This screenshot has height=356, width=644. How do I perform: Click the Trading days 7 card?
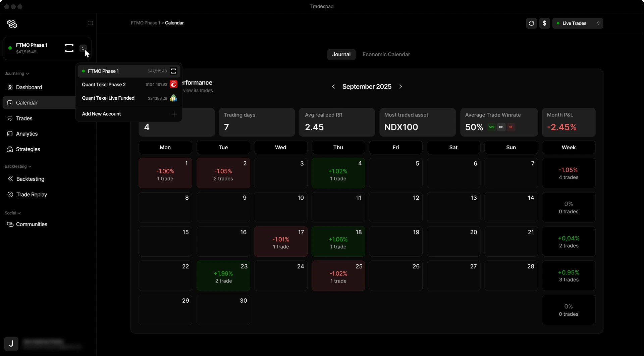[257, 122]
